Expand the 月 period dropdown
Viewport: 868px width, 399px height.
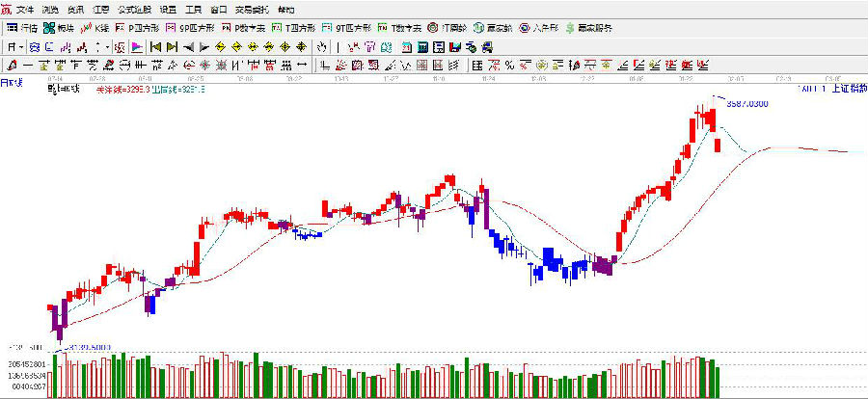[14, 46]
